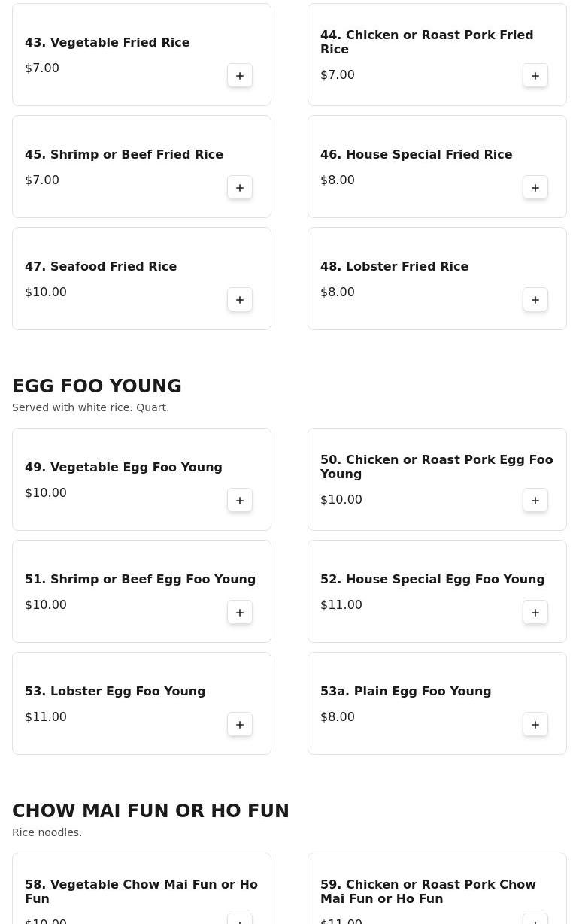Add 43. Vegetable Fried Rice with plus icon
This screenshot has height=924, width=579.
coord(240,76)
